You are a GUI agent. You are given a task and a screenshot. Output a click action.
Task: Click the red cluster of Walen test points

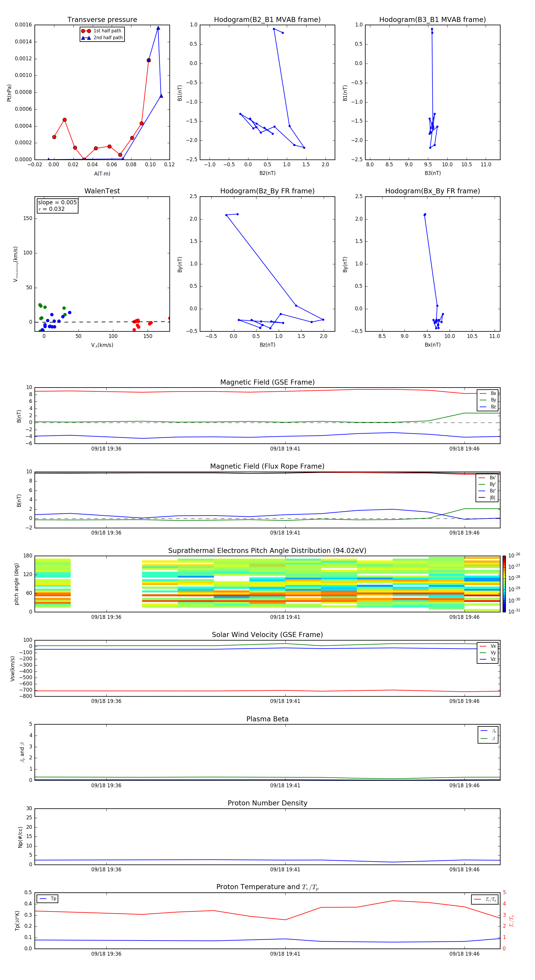tap(136, 323)
